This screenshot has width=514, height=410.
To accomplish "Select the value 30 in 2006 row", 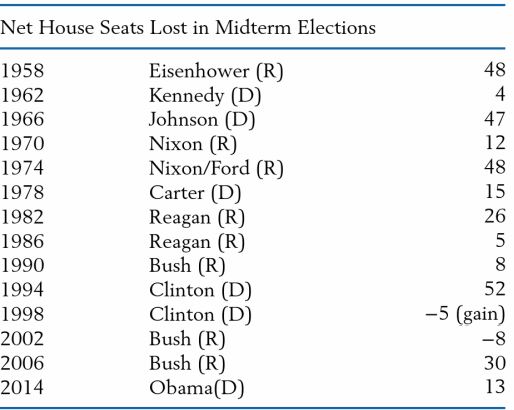I will coord(495,363).
